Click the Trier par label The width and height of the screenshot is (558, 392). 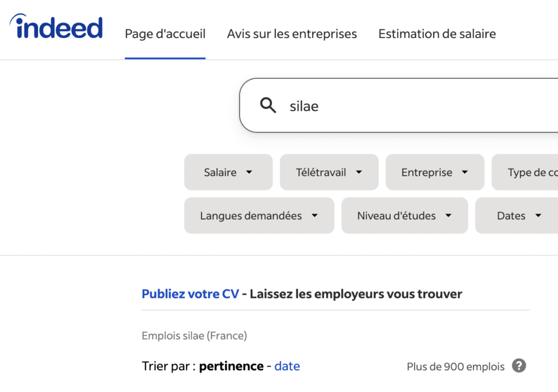coord(166,366)
